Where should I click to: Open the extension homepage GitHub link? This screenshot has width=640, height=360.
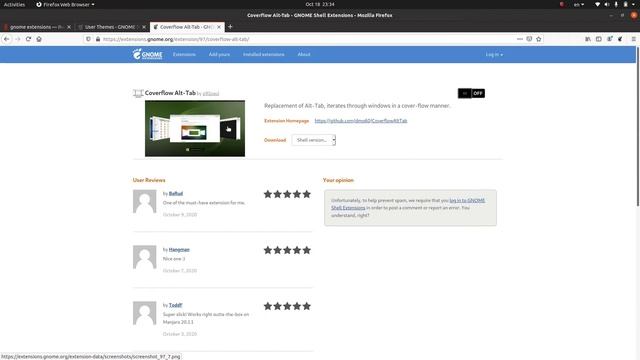tap(361, 121)
